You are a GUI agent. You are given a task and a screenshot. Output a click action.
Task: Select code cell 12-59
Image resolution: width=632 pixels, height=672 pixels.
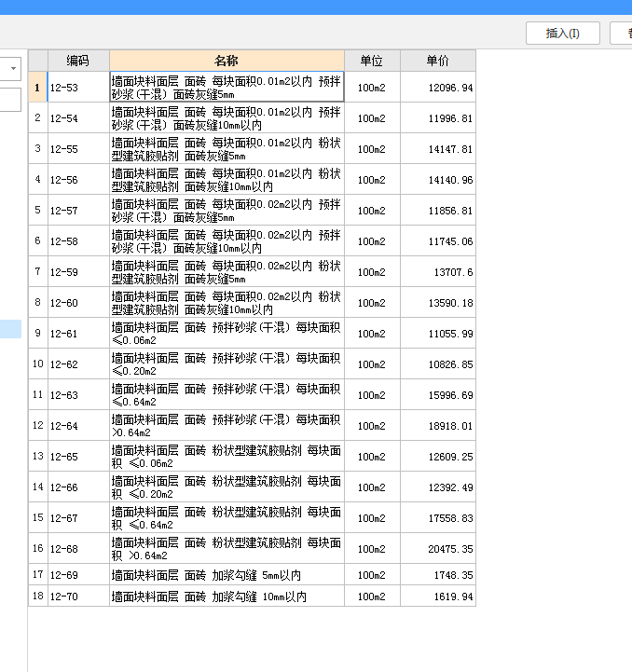pos(78,272)
